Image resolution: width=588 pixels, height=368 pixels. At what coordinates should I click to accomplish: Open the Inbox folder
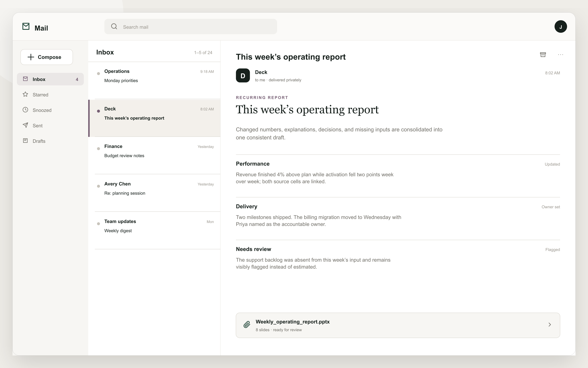tap(50, 79)
